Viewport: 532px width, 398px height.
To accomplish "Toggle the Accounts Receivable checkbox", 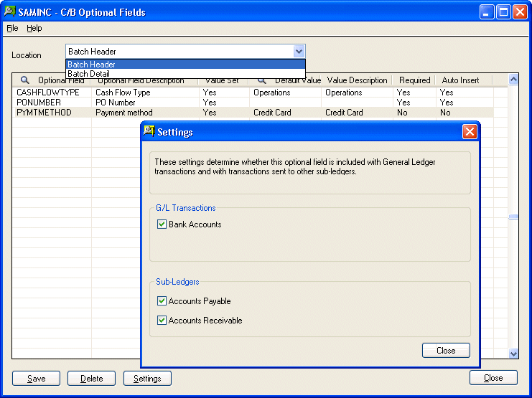I will (x=162, y=321).
